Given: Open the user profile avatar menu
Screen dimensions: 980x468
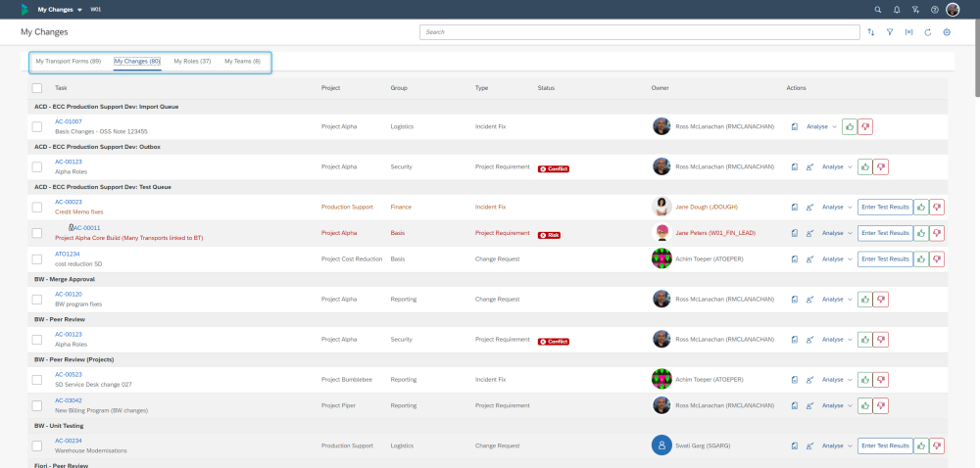Looking at the screenshot, I should click(x=953, y=10).
